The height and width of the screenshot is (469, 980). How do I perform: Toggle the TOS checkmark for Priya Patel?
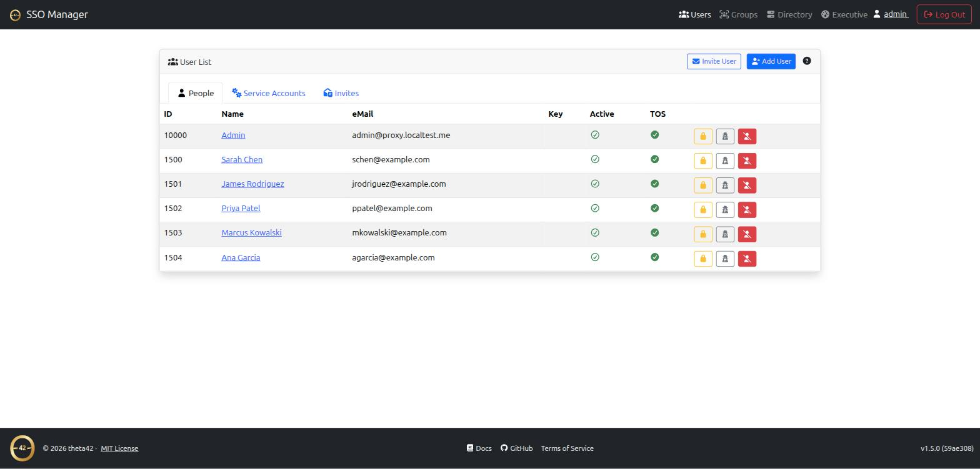[654, 208]
